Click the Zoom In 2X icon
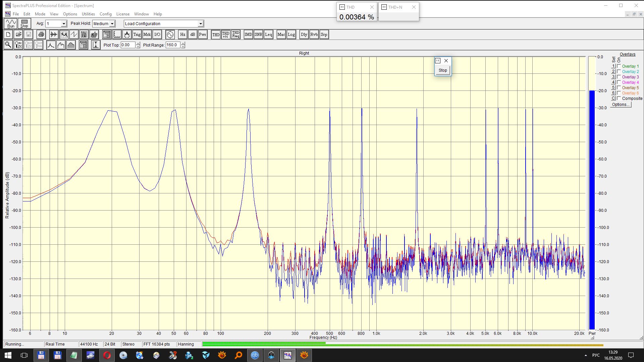The width and height of the screenshot is (644, 362). (18, 45)
